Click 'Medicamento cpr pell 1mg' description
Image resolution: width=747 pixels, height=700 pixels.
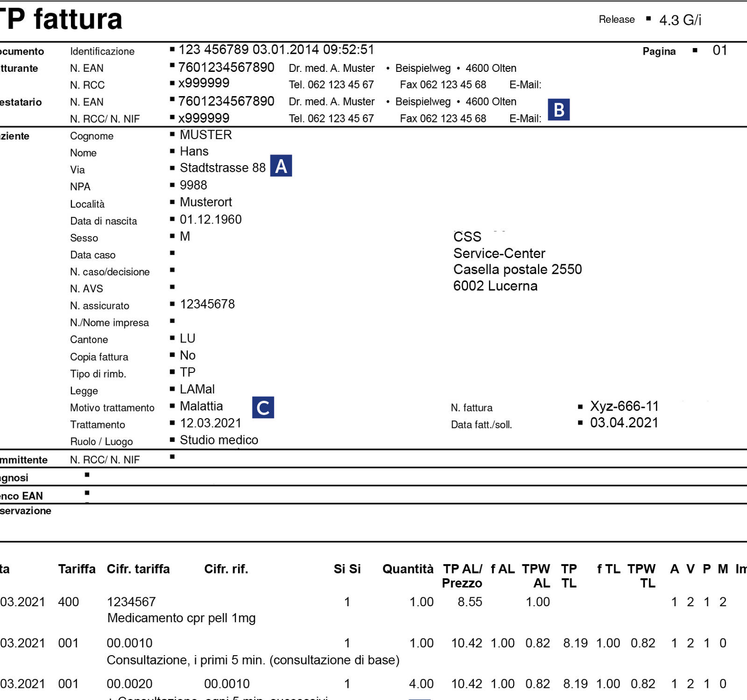(x=181, y=618)
